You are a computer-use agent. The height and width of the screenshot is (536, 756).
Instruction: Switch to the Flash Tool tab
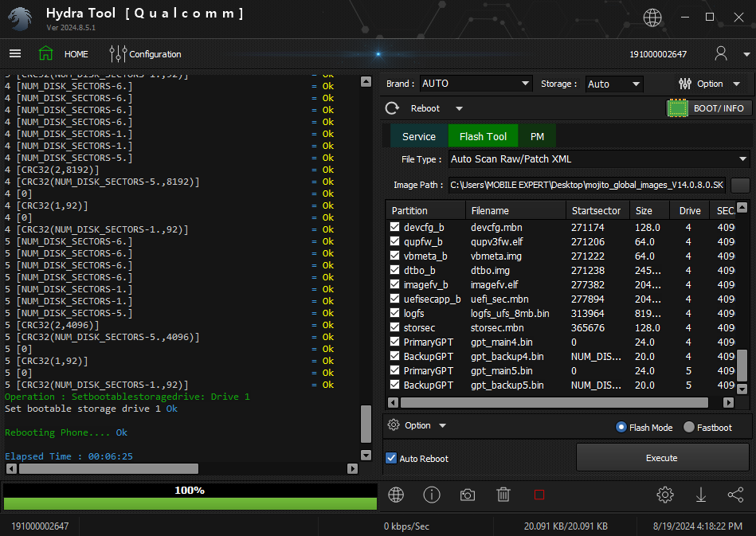pyautogui.click(x=483, y=136)
